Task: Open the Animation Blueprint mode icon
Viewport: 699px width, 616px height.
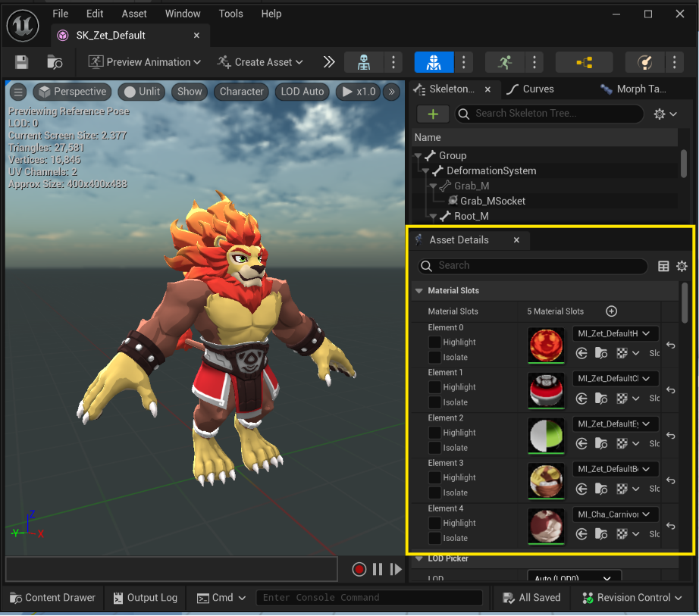Action: pos(584,62)
